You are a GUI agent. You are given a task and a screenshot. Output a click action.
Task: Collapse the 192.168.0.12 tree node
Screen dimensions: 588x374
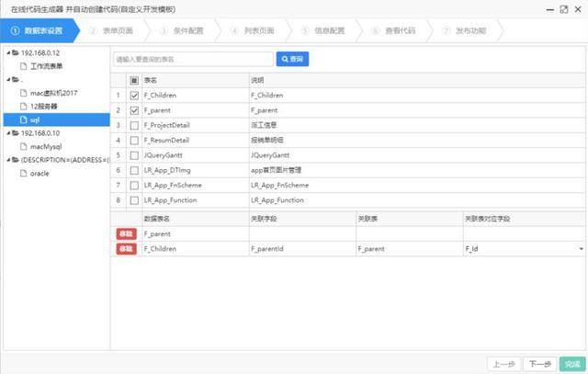point(8,53)
